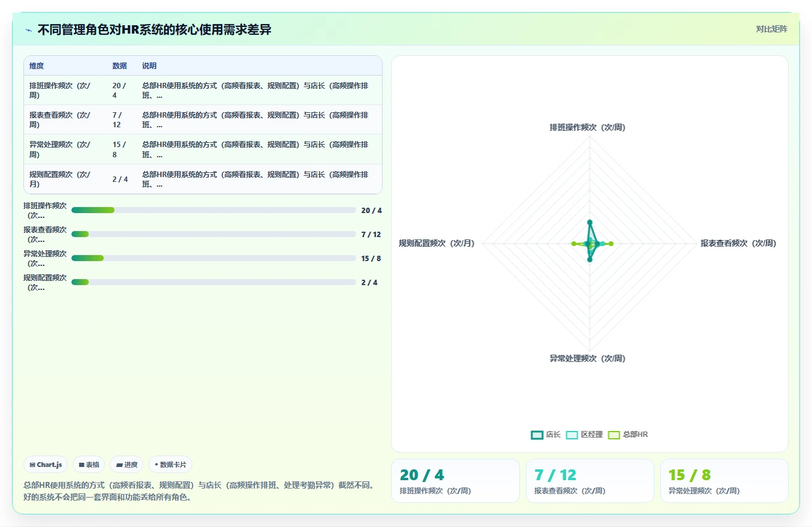812x527 pixels.
Task: Click the summary paragraph under the tag chips
Action: point(200,491)
